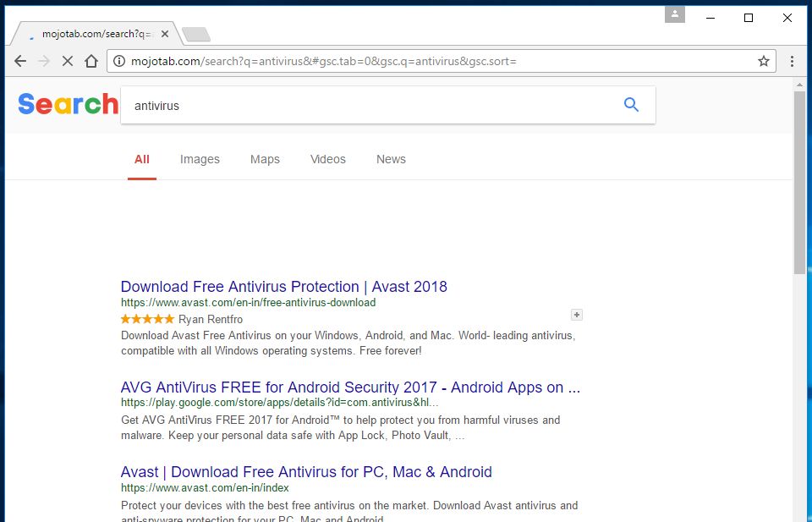812x522 pixels.
Task: Open a new browser tab
Action: (196, 35)
